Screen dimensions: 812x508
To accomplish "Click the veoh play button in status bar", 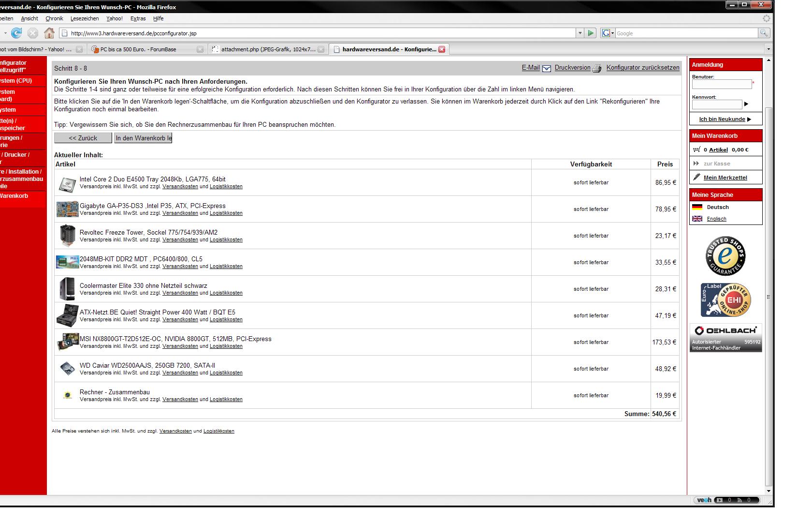I will 719,500.
